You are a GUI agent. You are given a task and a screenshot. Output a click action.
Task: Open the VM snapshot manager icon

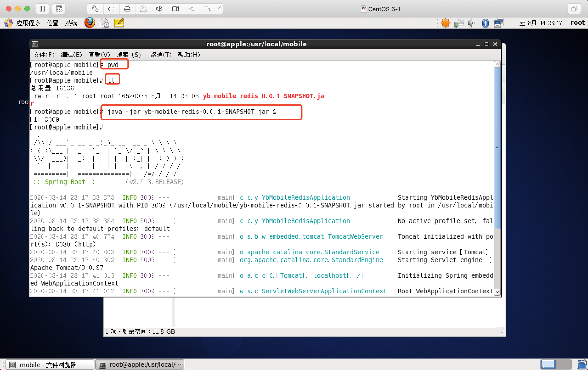[59, 9]
